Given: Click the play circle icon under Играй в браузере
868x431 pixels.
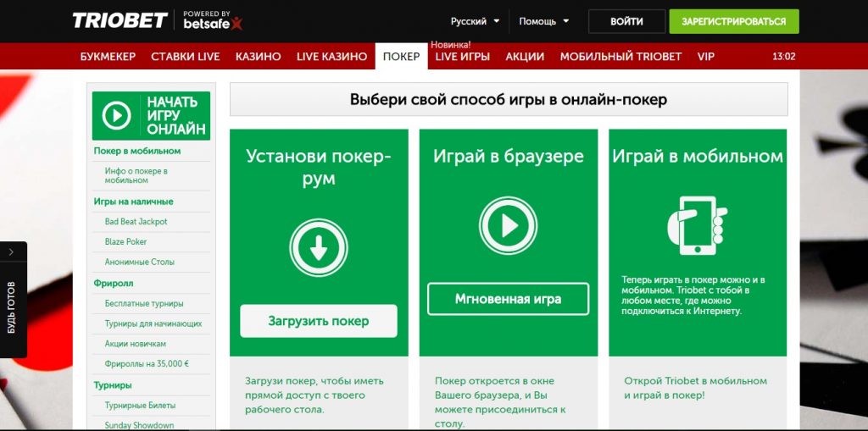Looking at the screenshot, I should pyautogui.click(x=509, y=225).
